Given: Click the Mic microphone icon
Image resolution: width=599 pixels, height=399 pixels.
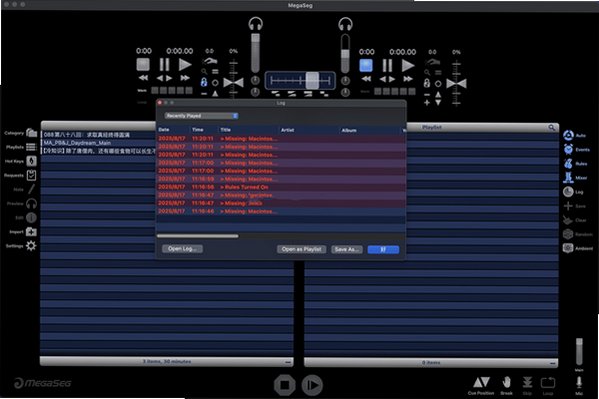Looking at the screenshot, I should [579, 382].
